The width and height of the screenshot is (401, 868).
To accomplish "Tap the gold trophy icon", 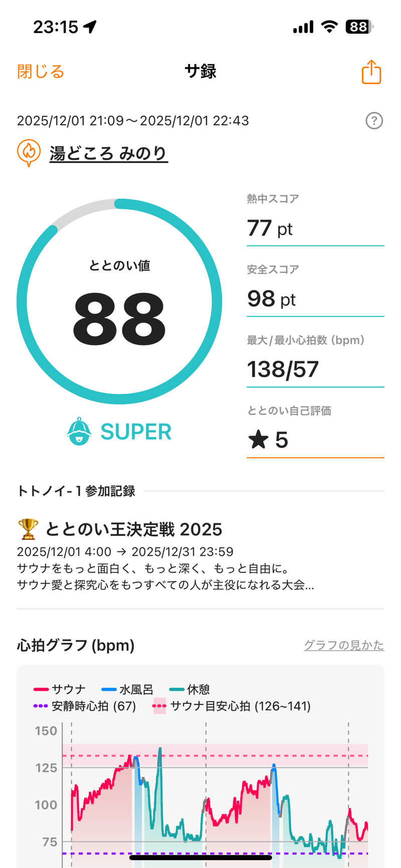I will [28, 529].
